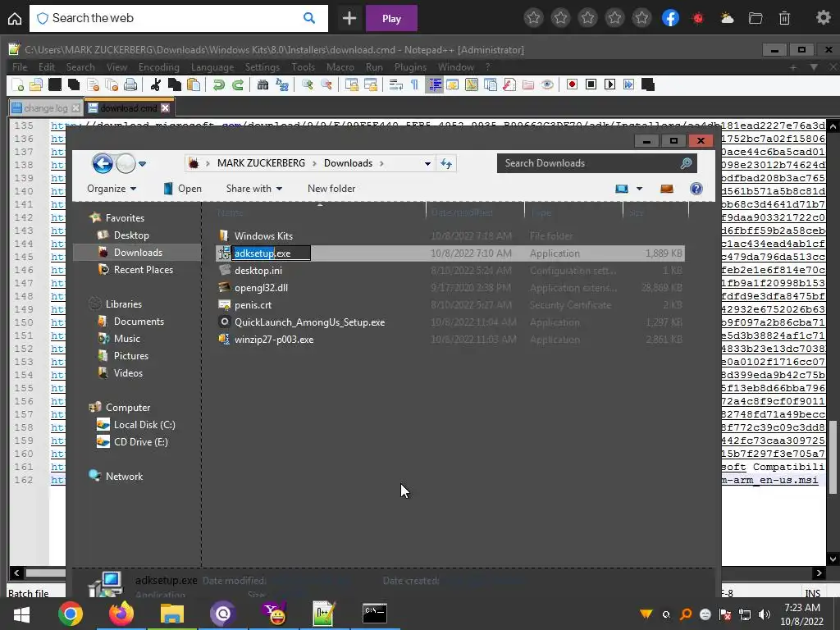Click the weather sun-cloud icon
The image size is (840, 630).
pyautogui.click(x=727, y=18)
